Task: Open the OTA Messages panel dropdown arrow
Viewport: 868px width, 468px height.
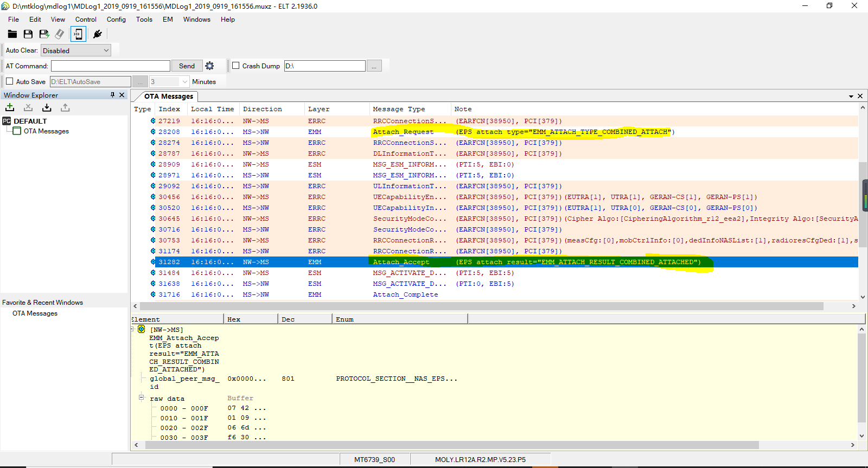Action: click(x=851, y=97)
